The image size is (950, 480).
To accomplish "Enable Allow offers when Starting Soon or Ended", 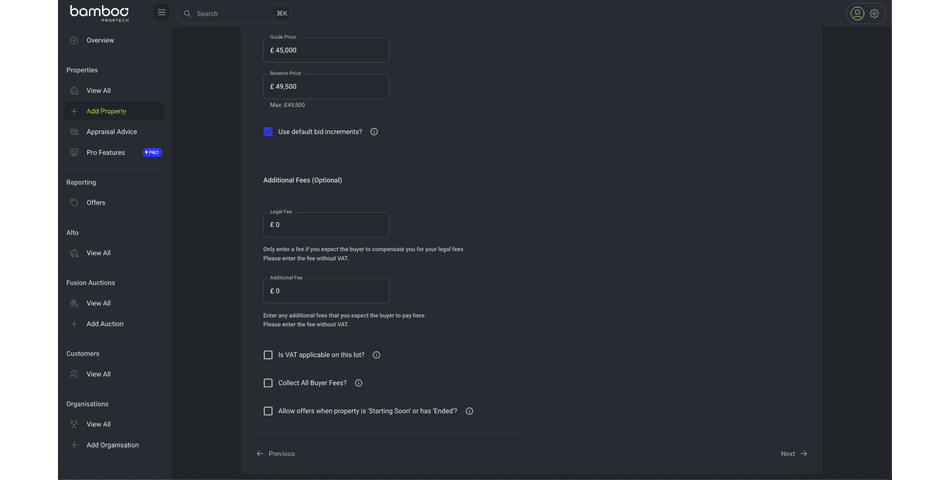I will (x=268, y=411).
